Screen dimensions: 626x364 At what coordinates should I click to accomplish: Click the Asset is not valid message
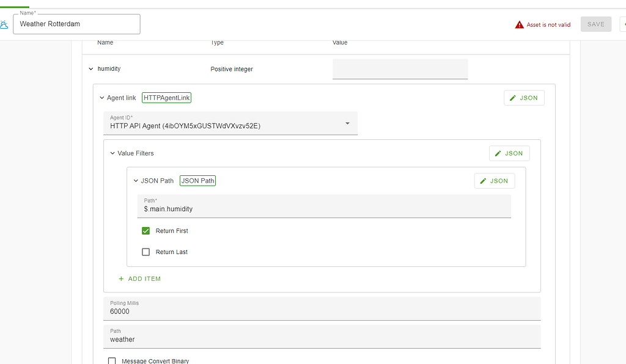coord(548,24)
